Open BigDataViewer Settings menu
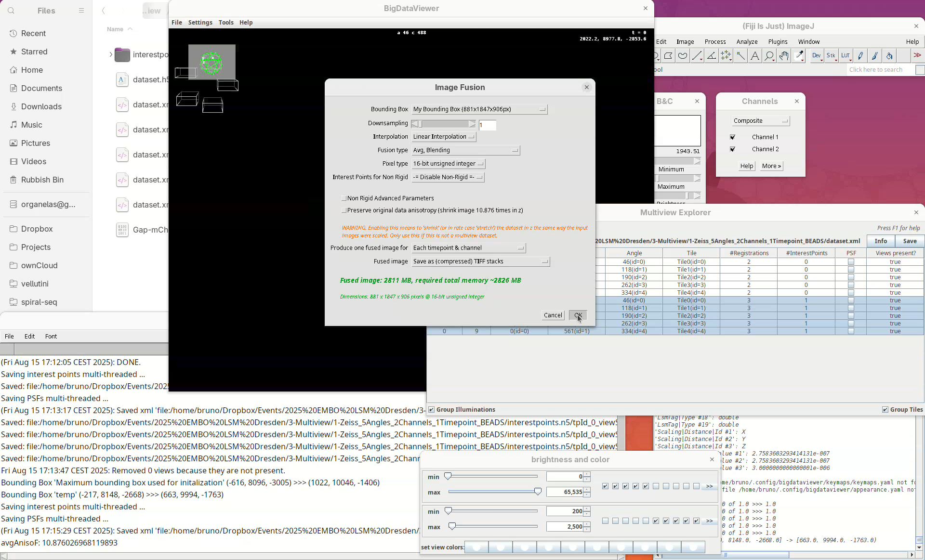925x560 pixels. [200, 23]
